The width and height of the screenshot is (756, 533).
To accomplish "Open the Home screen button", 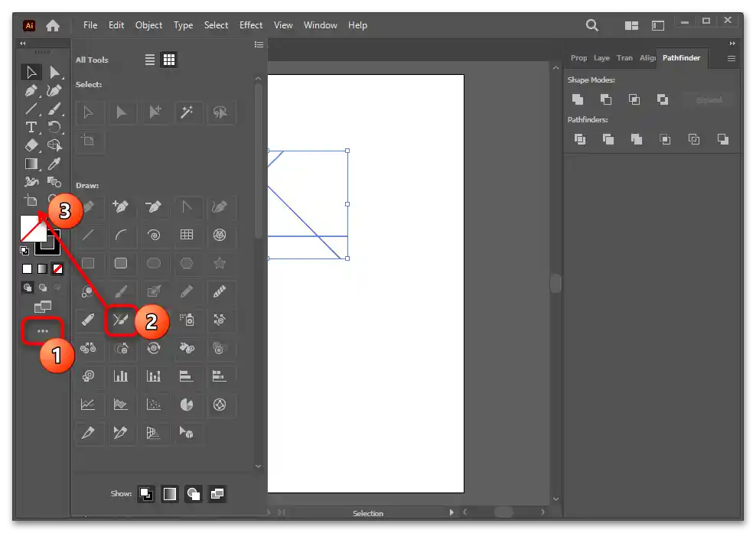I will tap(53, 25).
